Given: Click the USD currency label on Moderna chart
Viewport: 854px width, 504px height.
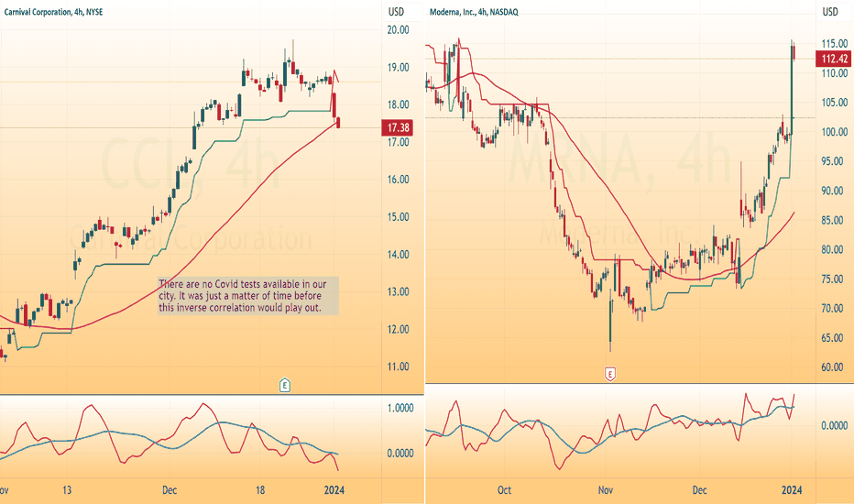Looking at the screenshot, I should click(830, 12).
